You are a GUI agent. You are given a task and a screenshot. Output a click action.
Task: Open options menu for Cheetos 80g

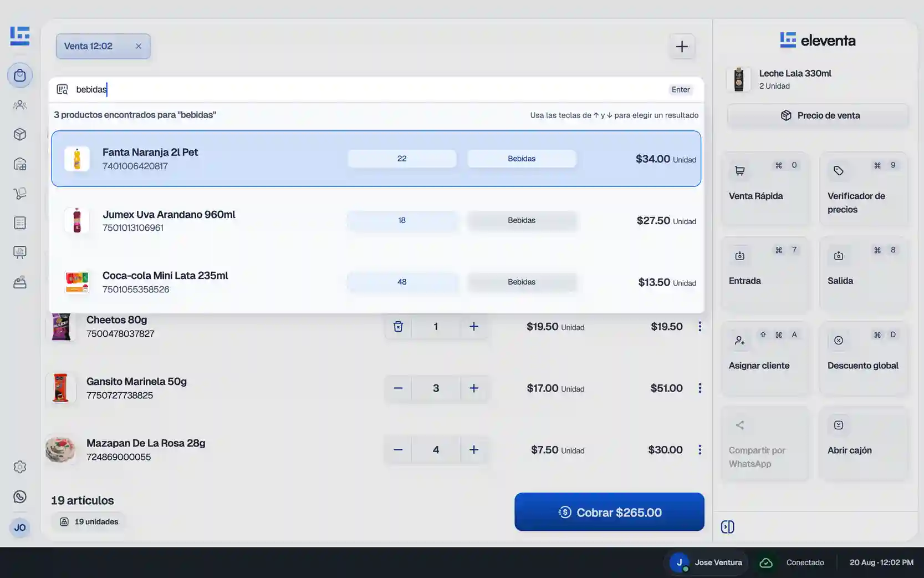[x=700, y=327]
